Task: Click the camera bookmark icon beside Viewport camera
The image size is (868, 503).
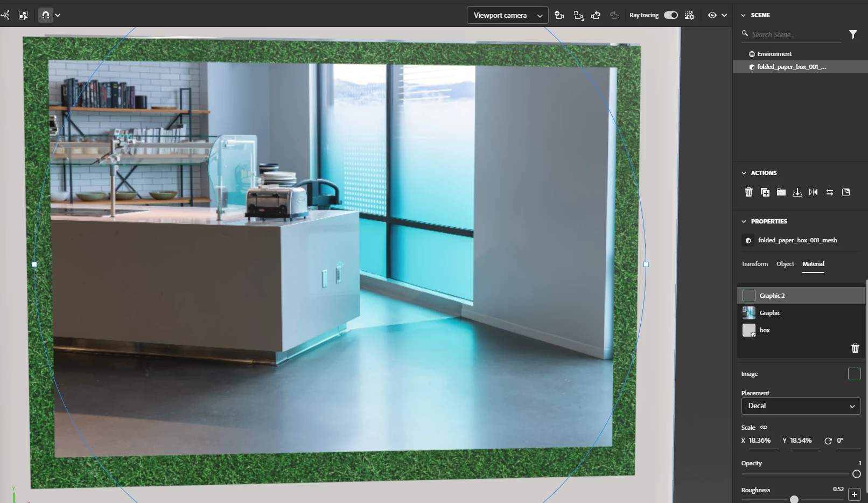Action: [x=559, y=15]
